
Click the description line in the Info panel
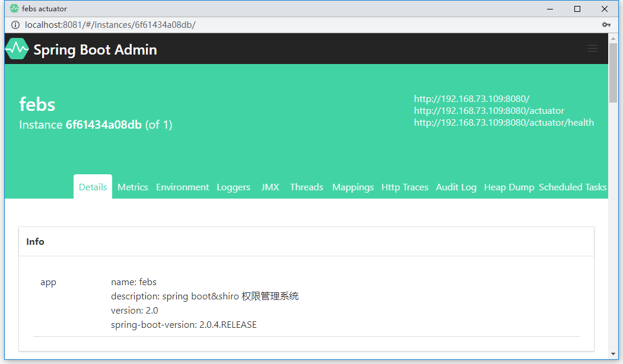click(x=205, y=296)
